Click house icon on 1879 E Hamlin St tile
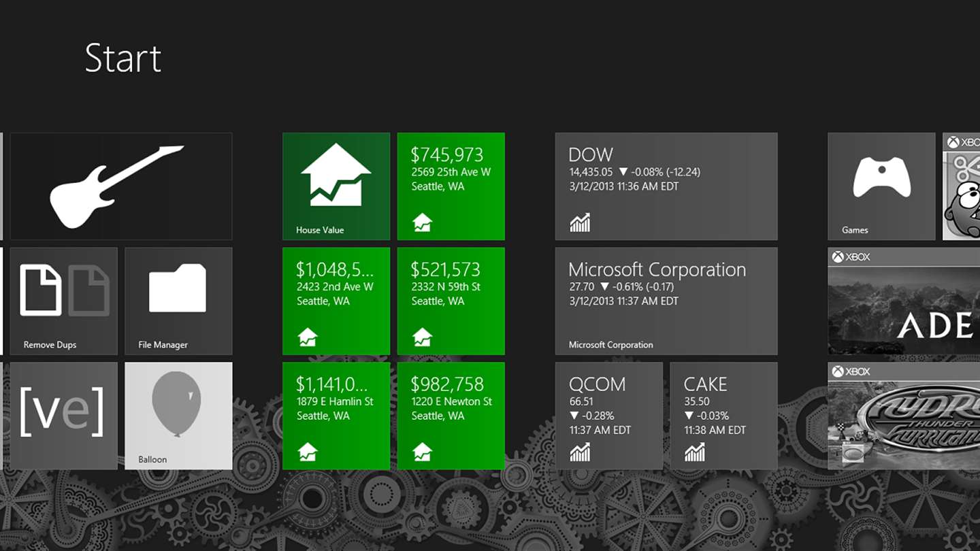 point(308,452)
